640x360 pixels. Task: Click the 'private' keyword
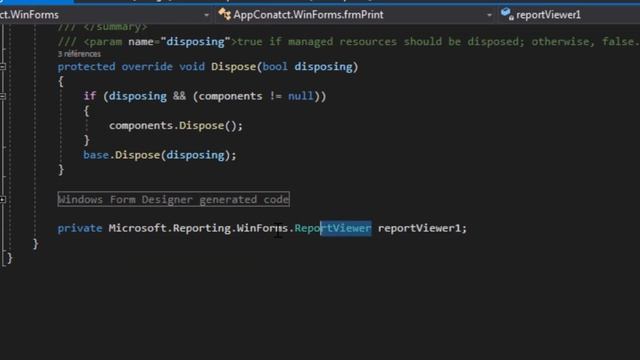tap(80, 228)
